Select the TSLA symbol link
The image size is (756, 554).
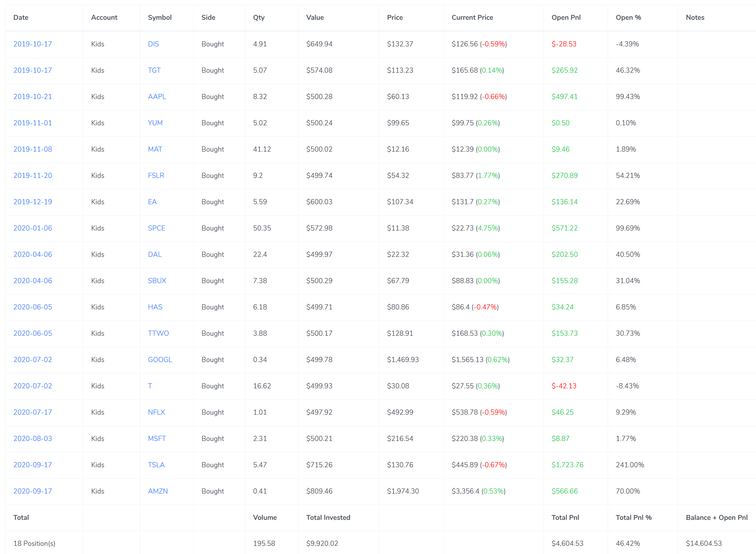[156, 465]
